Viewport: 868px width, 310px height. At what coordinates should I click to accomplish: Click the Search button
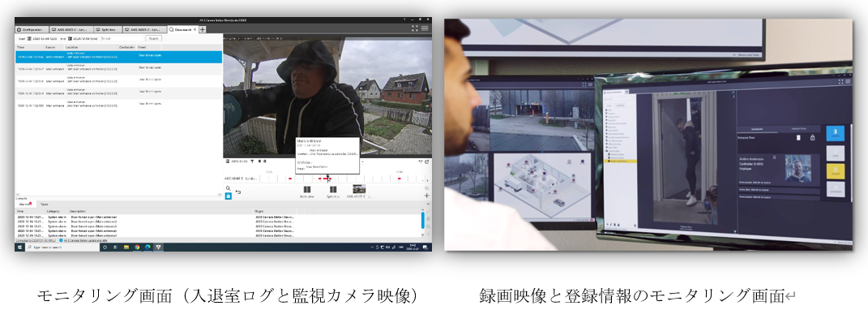click(x=154, y=39)
